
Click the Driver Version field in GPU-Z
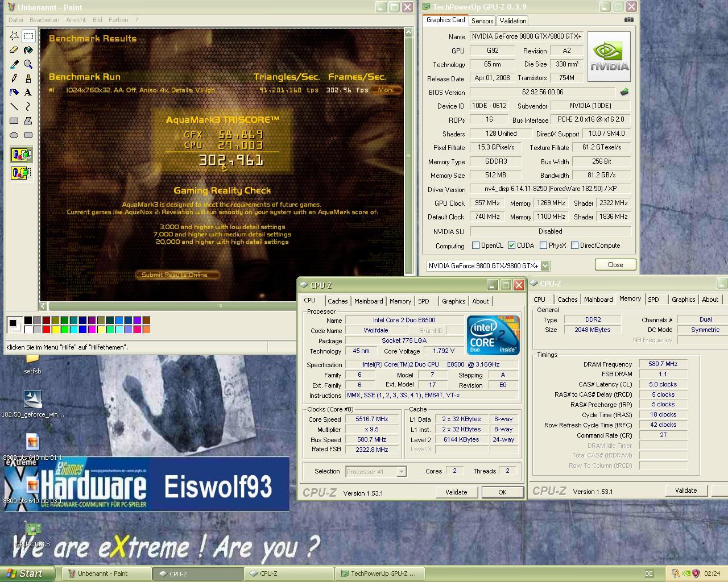(x=549, y=189)
